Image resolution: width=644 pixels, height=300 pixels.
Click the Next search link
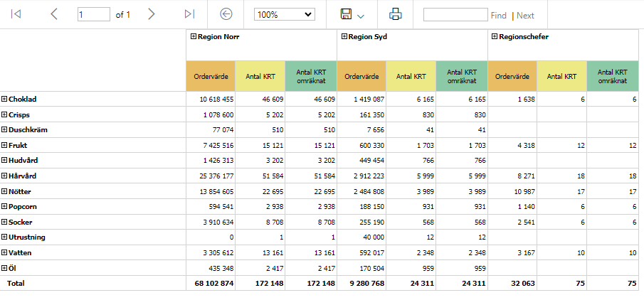click(x=525, y=15)
